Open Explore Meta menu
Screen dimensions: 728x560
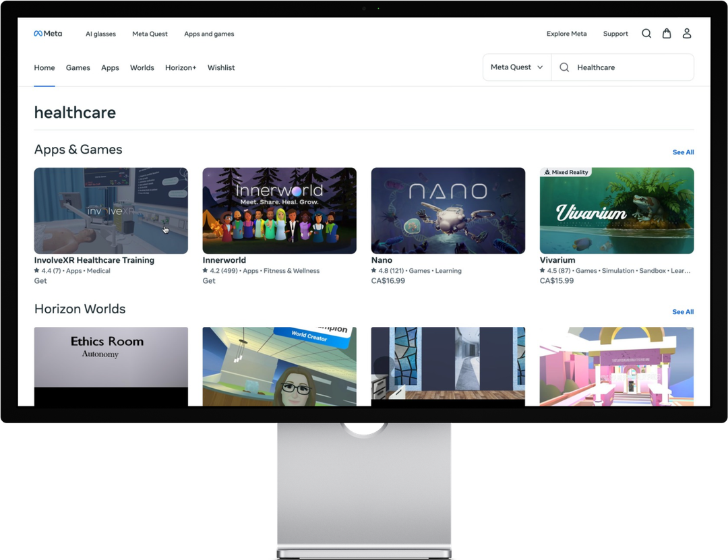tap(566, 34)
